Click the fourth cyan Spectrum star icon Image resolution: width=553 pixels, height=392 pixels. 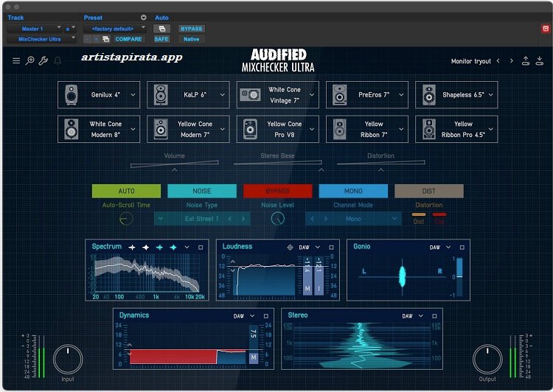pos(173,248)
